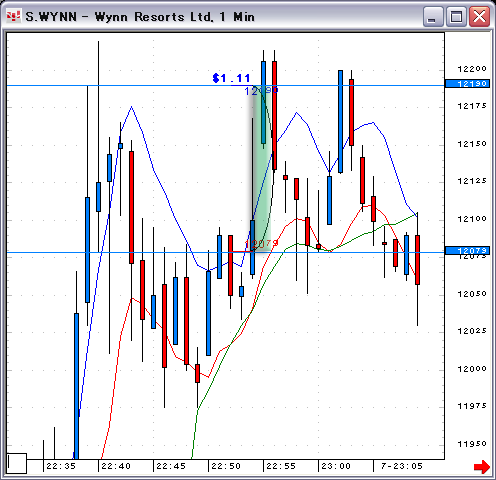Maximize the S.WYNN chart window
496x480 pixels.
[456, 16]
